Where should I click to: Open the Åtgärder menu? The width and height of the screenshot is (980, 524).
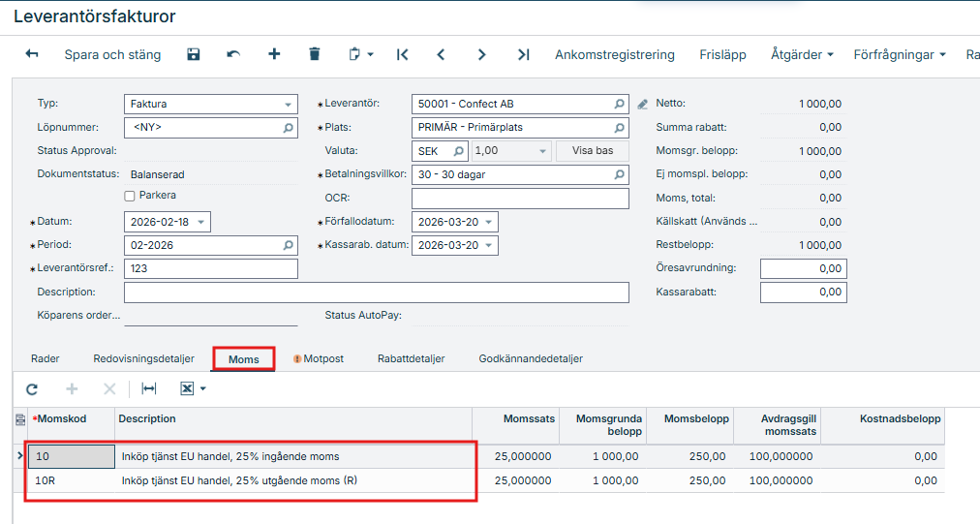(802, 54)
